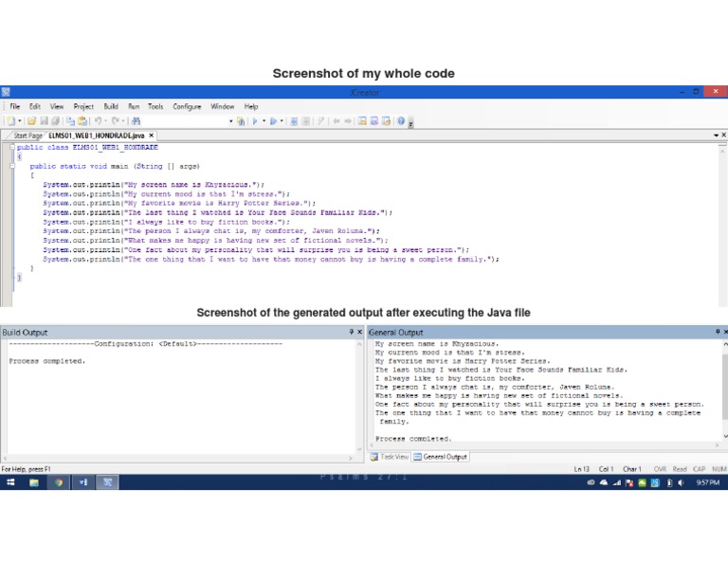Select the ELMS01_WEB1_HONDRADE.java tab
The height and width of the screenshot is (563, 728).
pos(96,136)
